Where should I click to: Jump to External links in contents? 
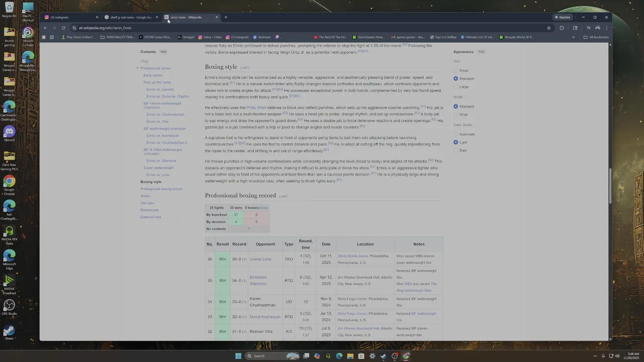151,217
